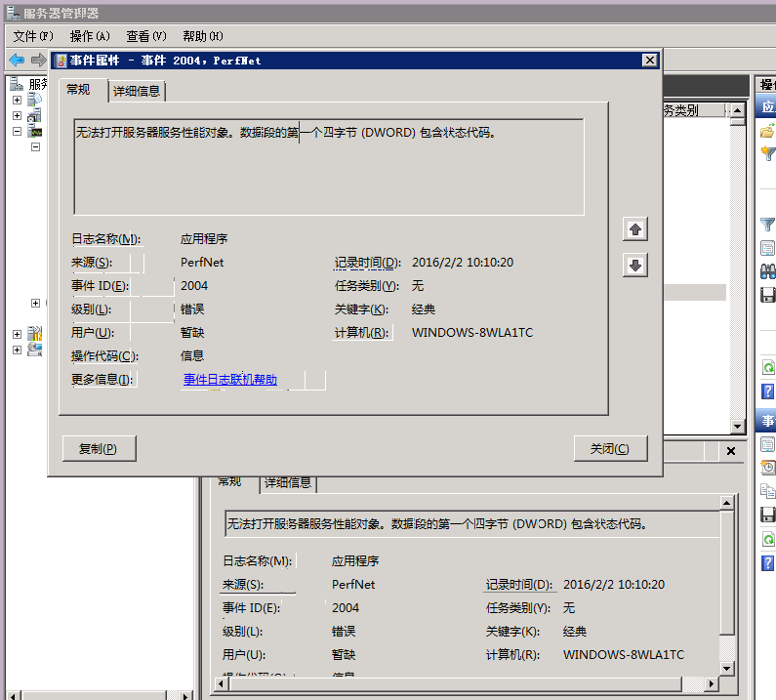Click the green refresh icon in upper actions pane
776x700 pixels.
coord(767,367)
